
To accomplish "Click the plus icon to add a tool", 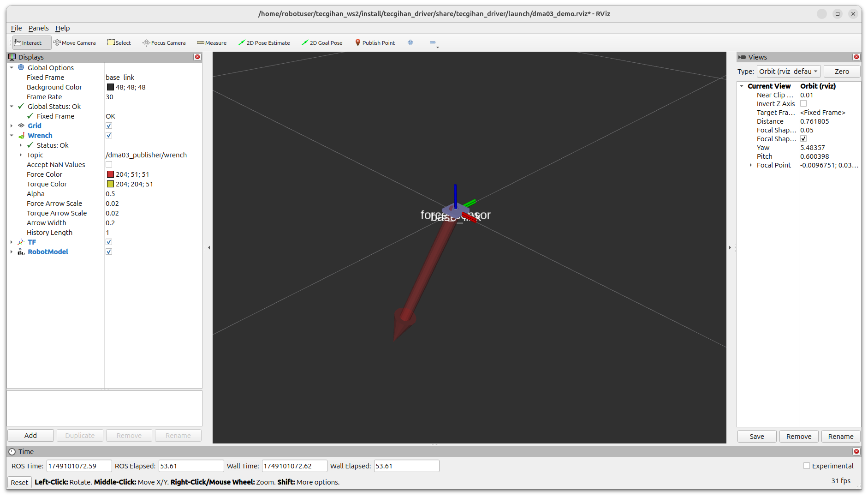I will coord(410,42).
